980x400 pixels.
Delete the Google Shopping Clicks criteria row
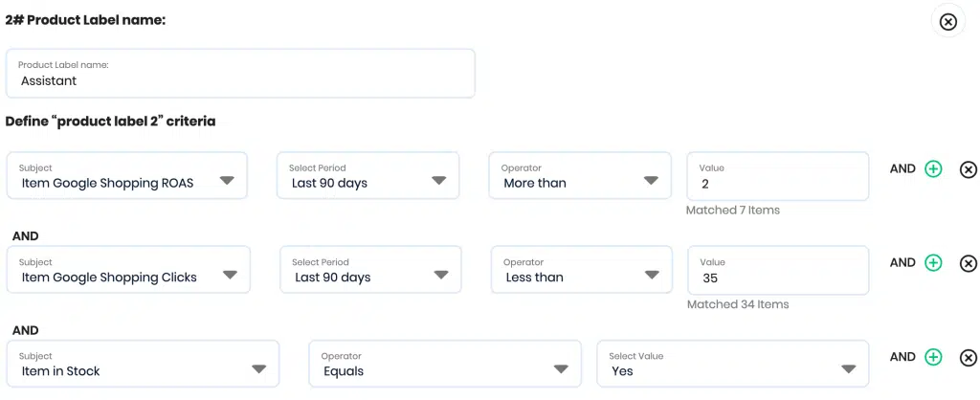(969, 264)
